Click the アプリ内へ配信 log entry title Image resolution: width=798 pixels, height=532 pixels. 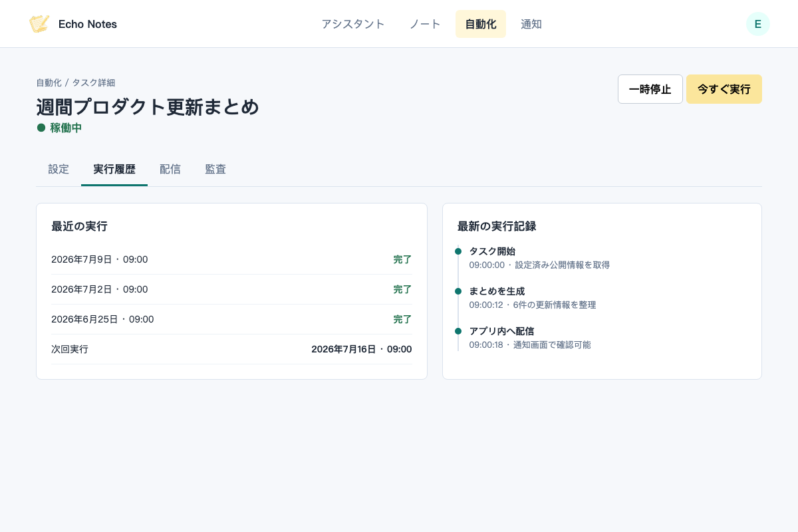(501, 331)
